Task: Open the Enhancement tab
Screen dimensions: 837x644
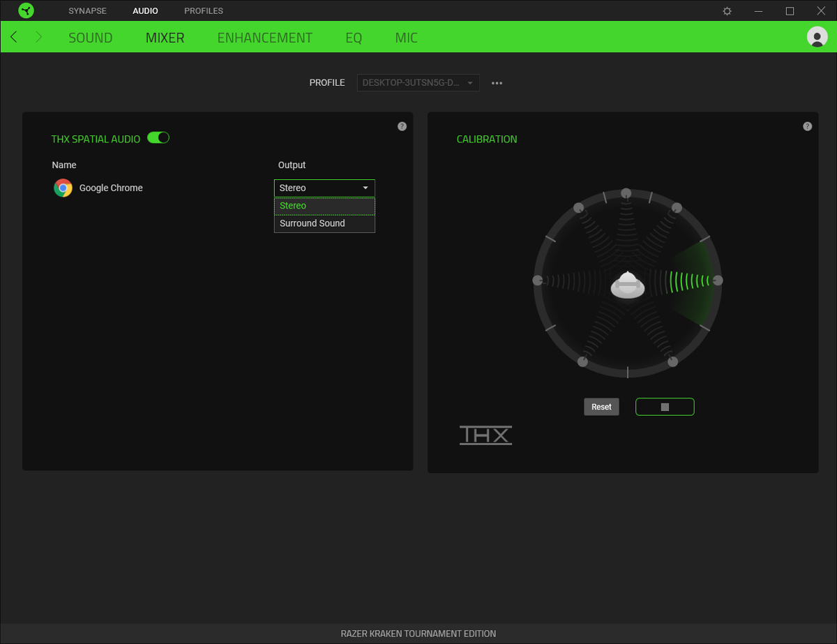Action: (265, 38)
